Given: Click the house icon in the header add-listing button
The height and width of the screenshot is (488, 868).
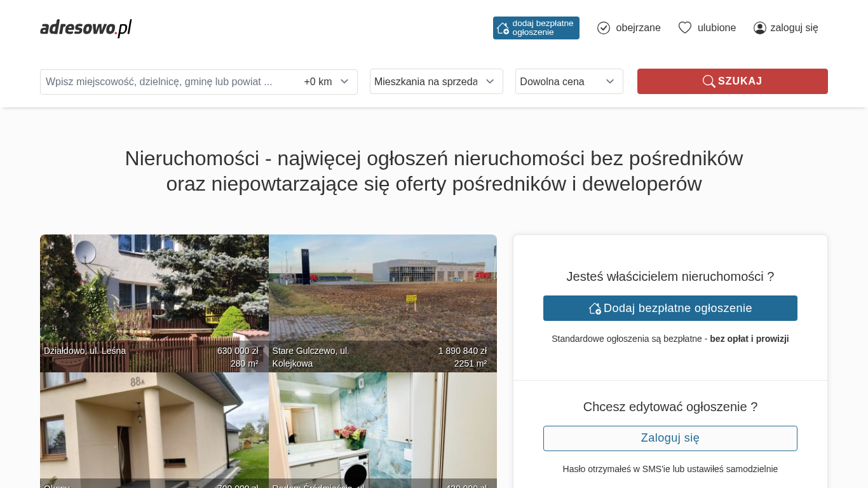Looking at the screenshot, I should click(x=503, y=28).
